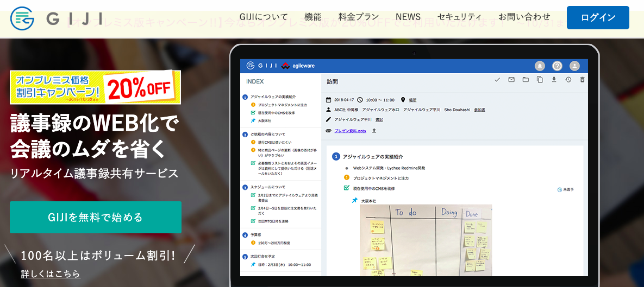Toggle INDEX checkbox 次回MTG日時を連絡
This screenshot has height=287, width=644.
253,221
